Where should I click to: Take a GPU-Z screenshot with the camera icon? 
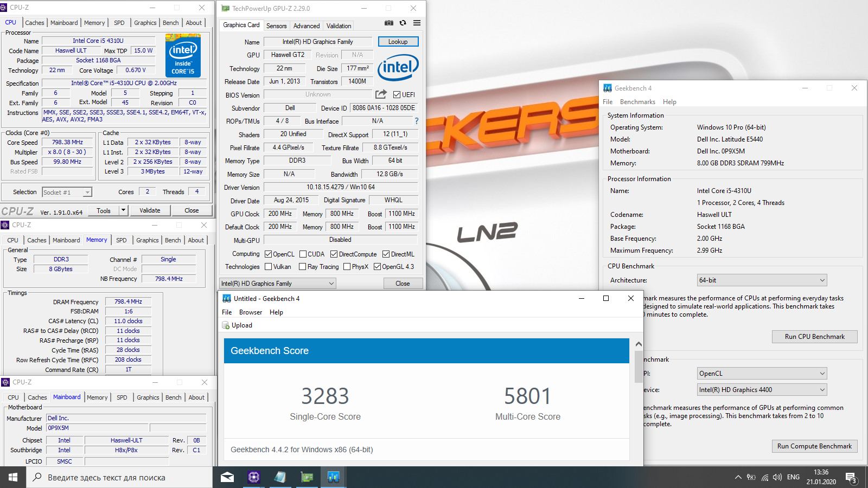pyautogui.click(x=389, y=23)
